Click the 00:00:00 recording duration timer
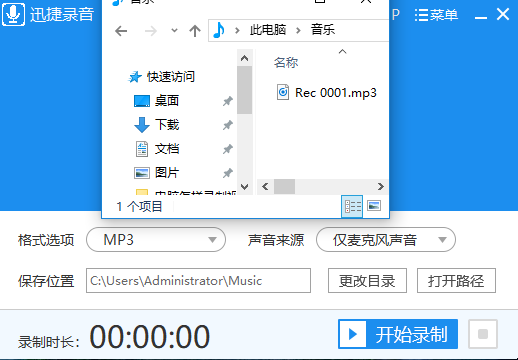This screenshot has width=518, height=360. 150,337
